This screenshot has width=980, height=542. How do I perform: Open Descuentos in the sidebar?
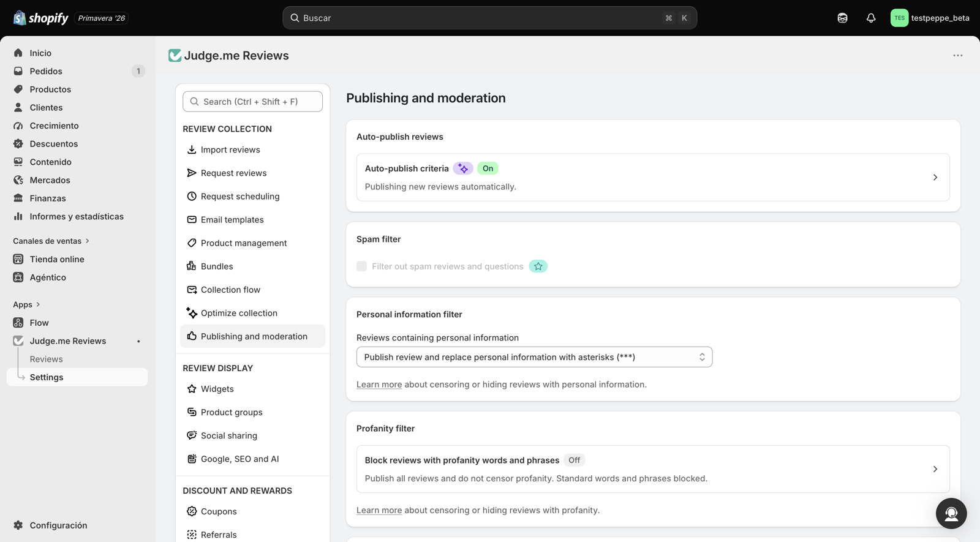(77, 144)
